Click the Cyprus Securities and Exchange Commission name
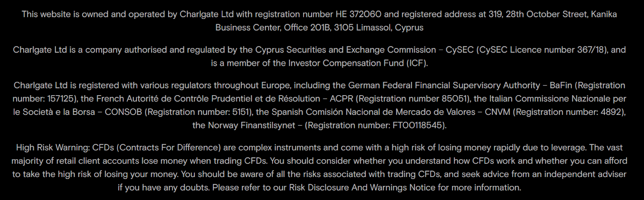Screen dimensions: 644x200 [x=345, y=50]
